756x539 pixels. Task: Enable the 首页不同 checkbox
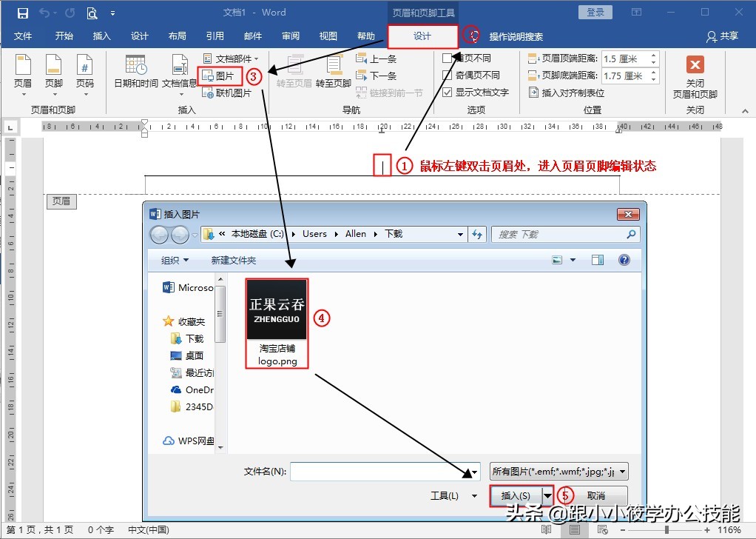pyautogui.click(x=448, y=59)
